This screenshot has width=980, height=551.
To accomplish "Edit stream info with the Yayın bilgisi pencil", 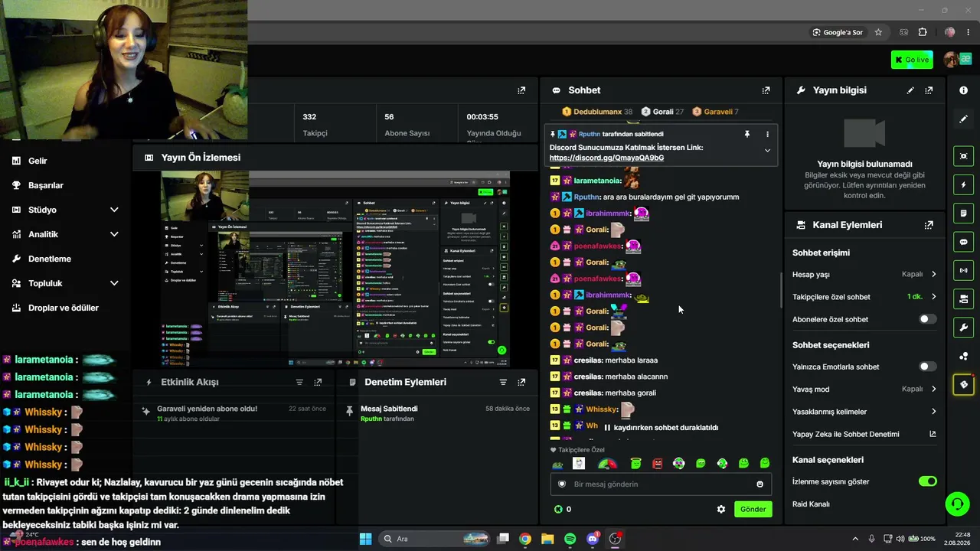I will click(x=910, y=90).
